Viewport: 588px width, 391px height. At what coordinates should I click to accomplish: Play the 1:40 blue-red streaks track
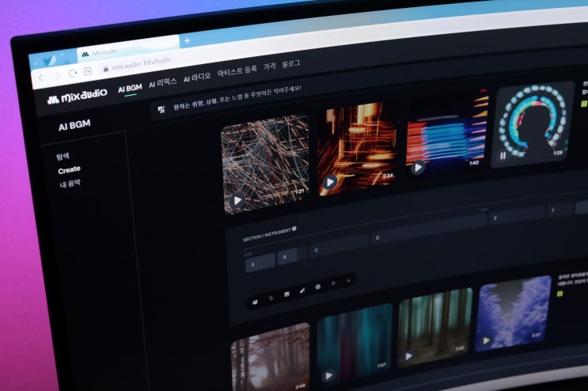point(417,168)
